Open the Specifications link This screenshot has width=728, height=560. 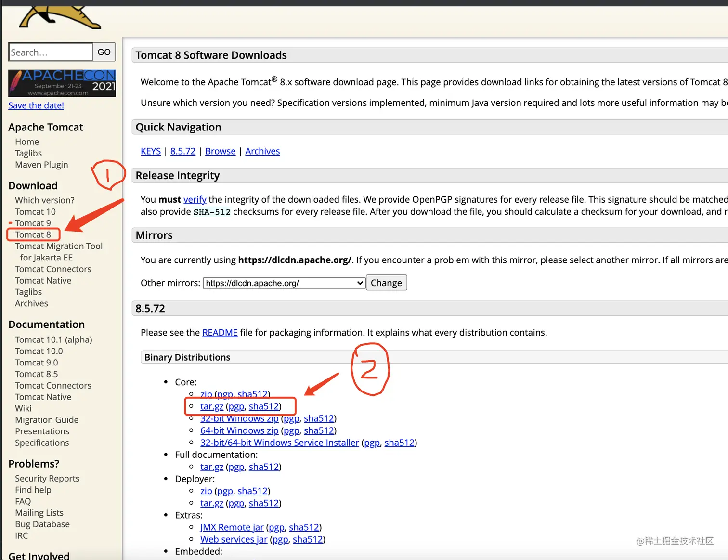pos(42,443)
